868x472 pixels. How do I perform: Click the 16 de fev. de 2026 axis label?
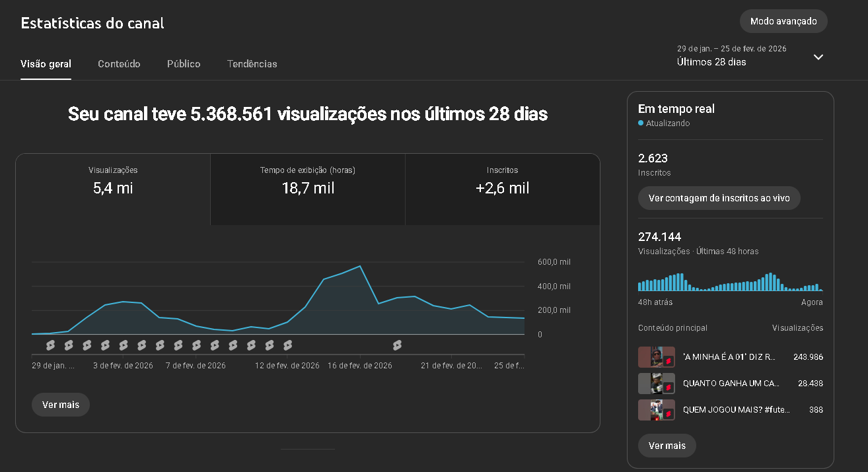tap(360, 366)
